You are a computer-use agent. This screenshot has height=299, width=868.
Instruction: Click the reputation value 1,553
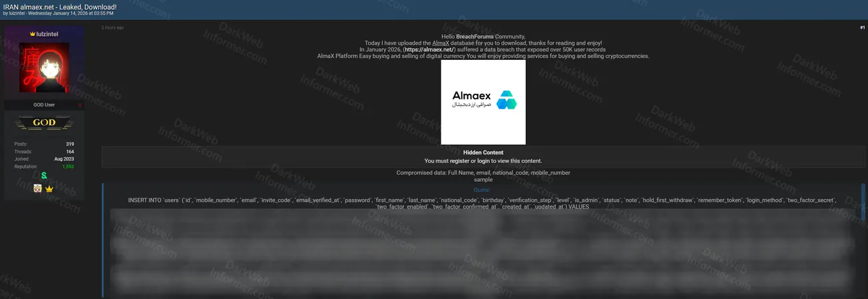tap(68, 166)
